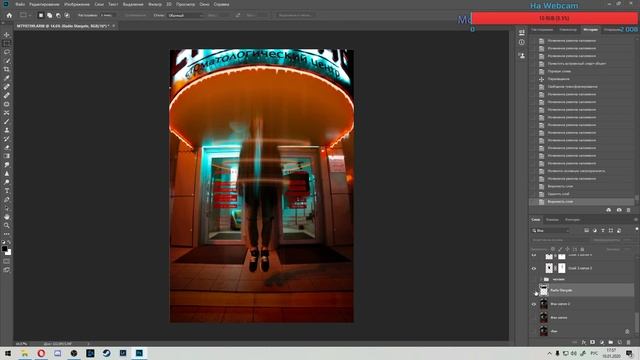This screenshot has width=640, height=360.
Task: Select the Eraser tool
Action: click(x=7, y=147)
